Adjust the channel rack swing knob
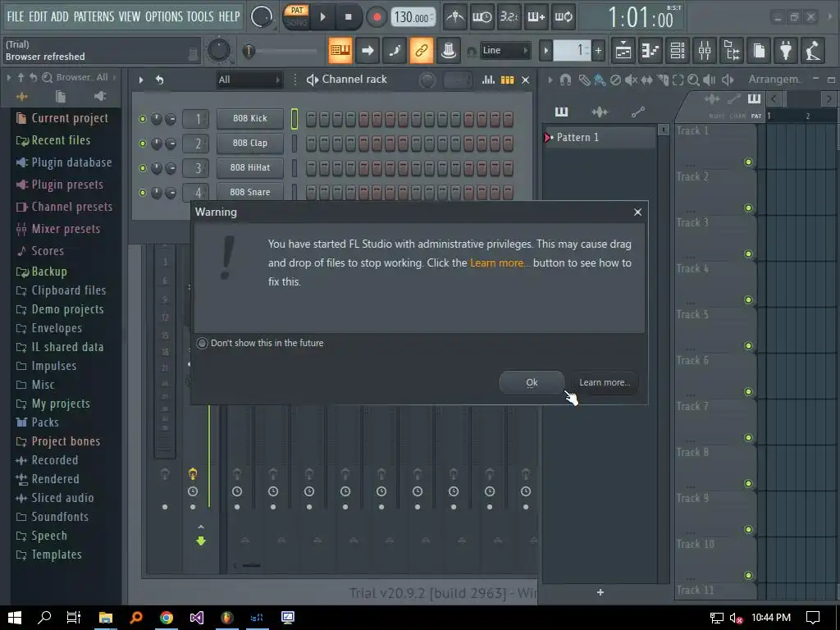Image resolution: width=840 pixels, height=630 pixels. [x=427, y=80]
